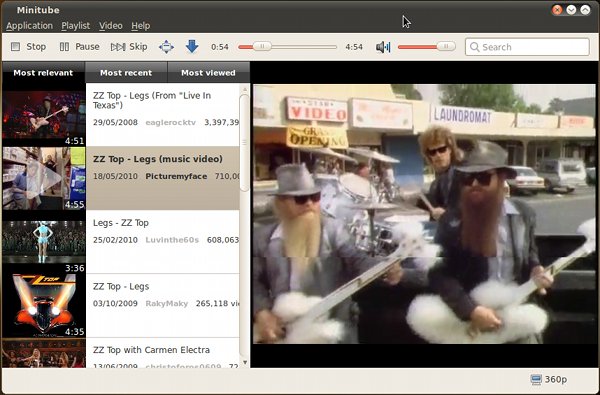Image resolution: width=600 pixels, height=395 pixels.
Task: Select the 3:36 Legs thumbnail
Action: pos(44,242)
